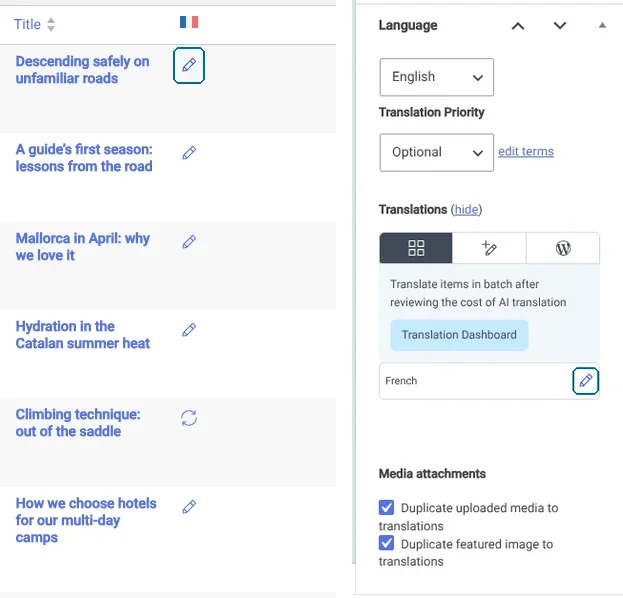
Task: Click the Title column header text
Action: 27,24
